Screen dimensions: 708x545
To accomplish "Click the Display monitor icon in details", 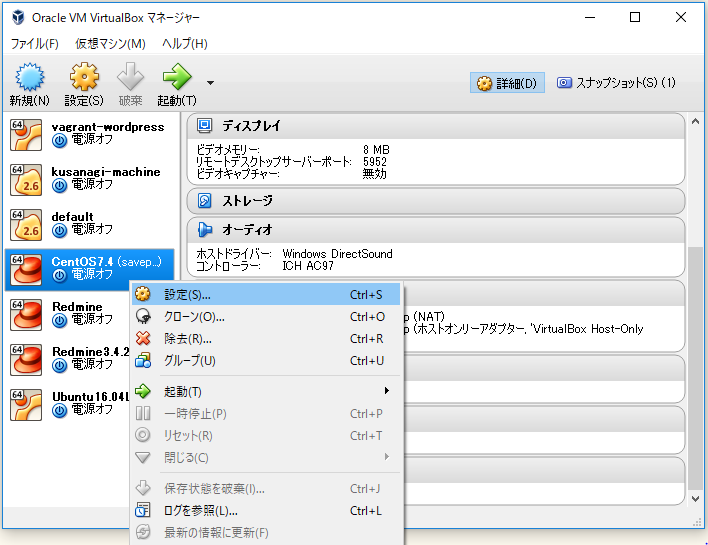I will 205,125.
